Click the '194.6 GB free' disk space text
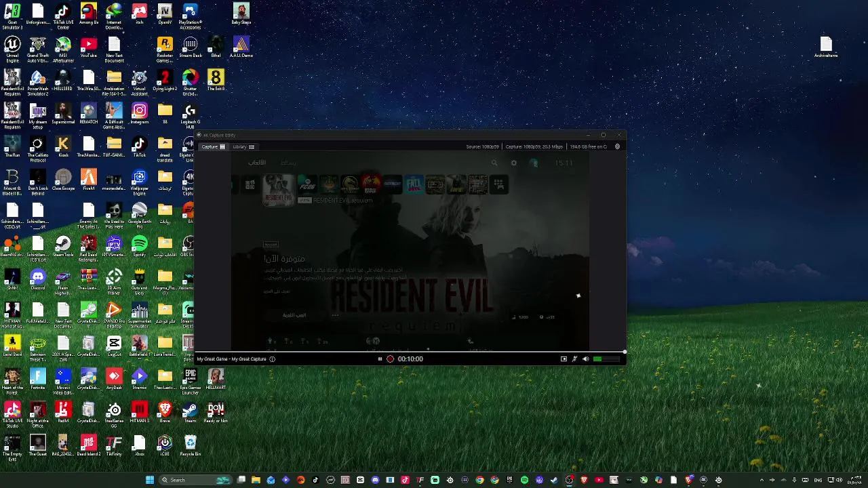Screen dimensions: 868x488 point(588,146)
